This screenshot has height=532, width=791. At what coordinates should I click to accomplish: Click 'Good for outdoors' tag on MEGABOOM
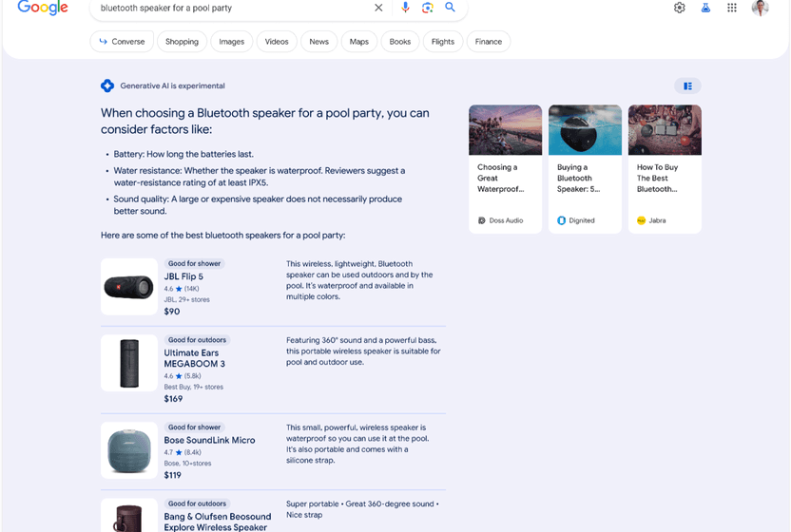coord(197,340)
